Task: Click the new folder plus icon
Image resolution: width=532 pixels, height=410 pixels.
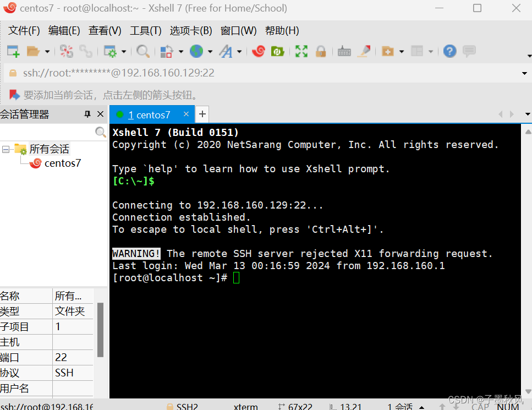Action: tap(387, 52)
